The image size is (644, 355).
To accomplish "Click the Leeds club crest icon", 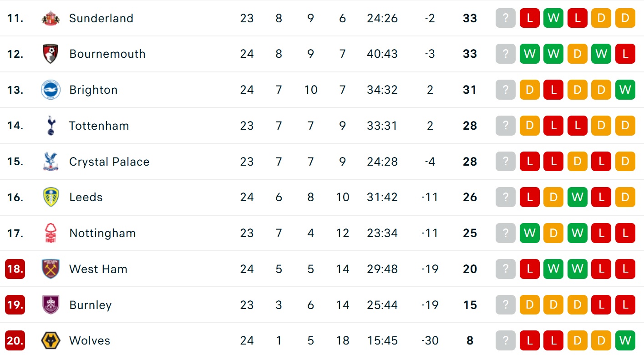I will [x=51, y=197].
